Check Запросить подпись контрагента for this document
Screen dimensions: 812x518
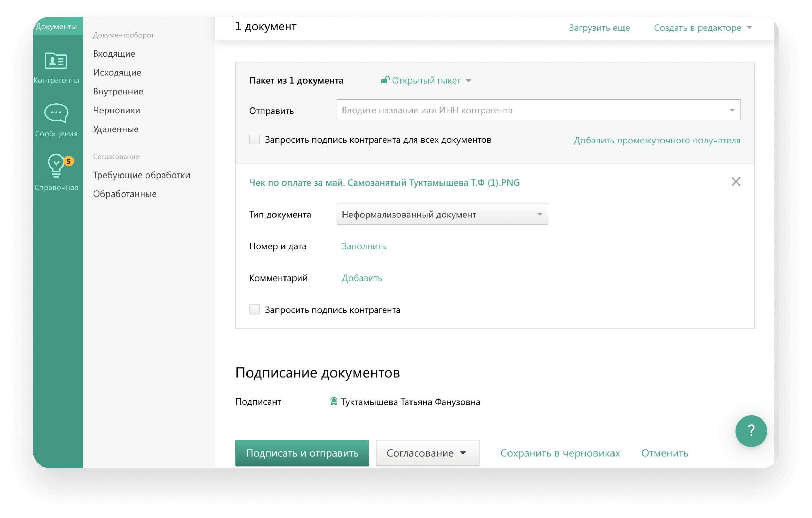[x=254, y=310]
